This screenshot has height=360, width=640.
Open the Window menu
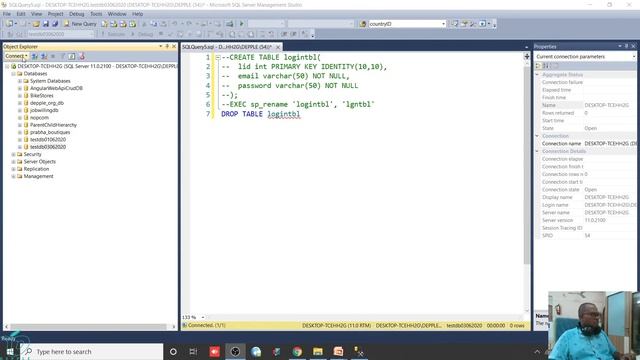tap(117, 14)
